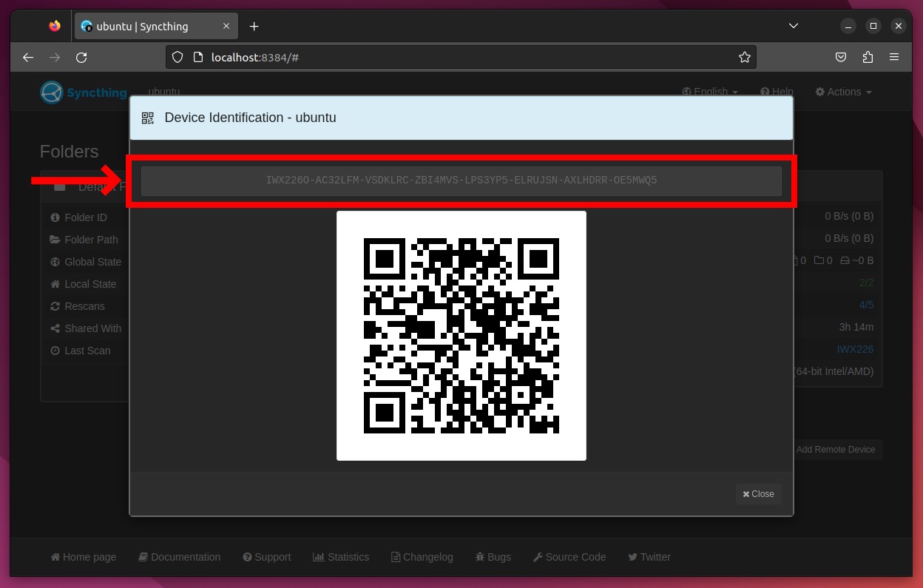Click the 4/5 value text
This screenshot has height=588, width=923.
[x=866, y=305]
